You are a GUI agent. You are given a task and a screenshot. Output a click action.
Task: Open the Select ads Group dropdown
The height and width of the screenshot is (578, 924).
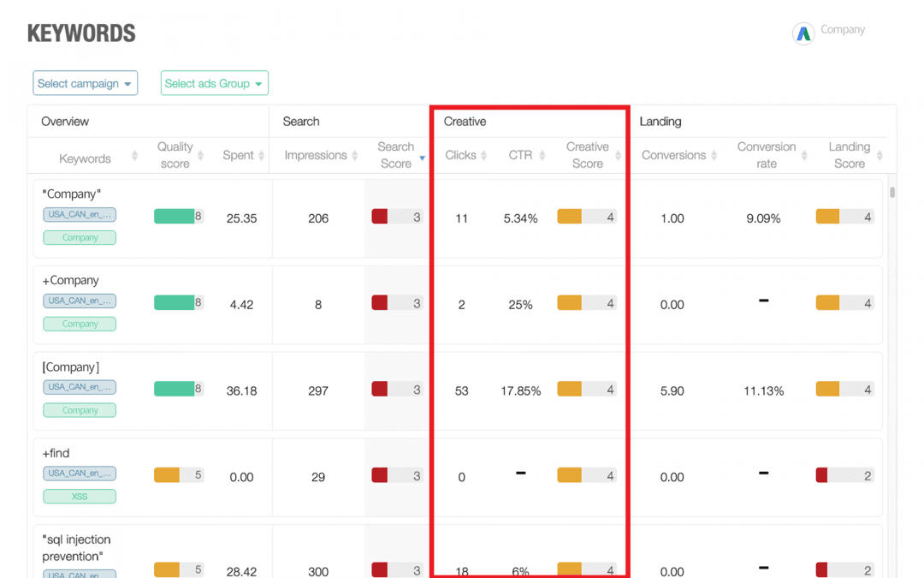(x=214, y=83)
